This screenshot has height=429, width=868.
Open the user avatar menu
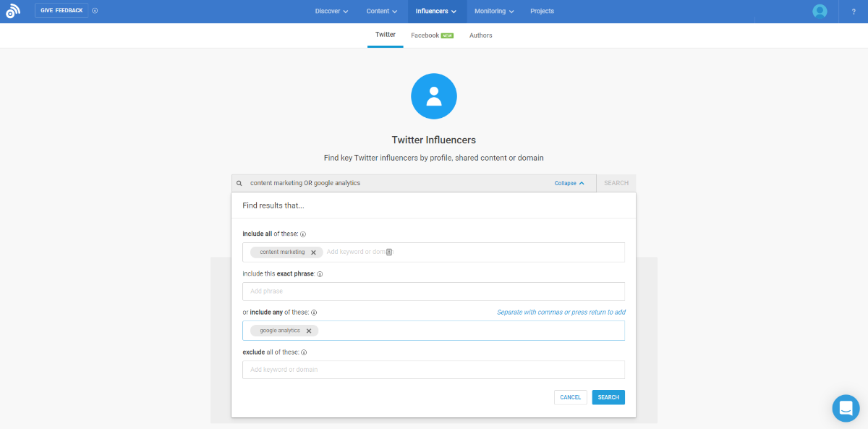point(820,10)
